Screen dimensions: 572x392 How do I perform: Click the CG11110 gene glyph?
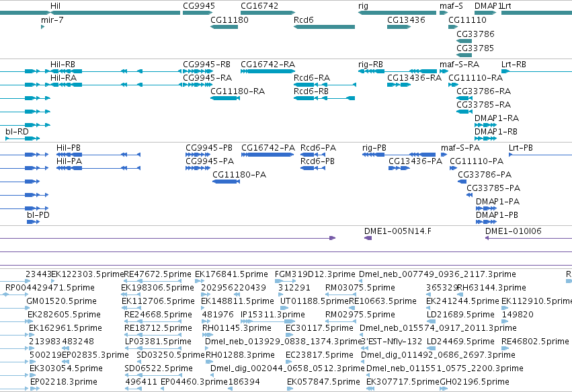click(453, 27)
